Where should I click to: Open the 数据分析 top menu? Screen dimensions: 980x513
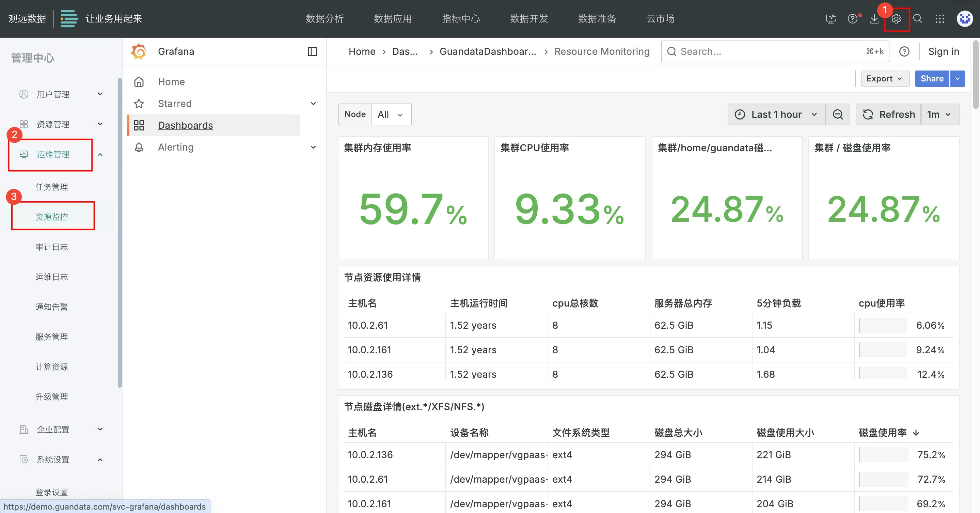pos(325,19)
